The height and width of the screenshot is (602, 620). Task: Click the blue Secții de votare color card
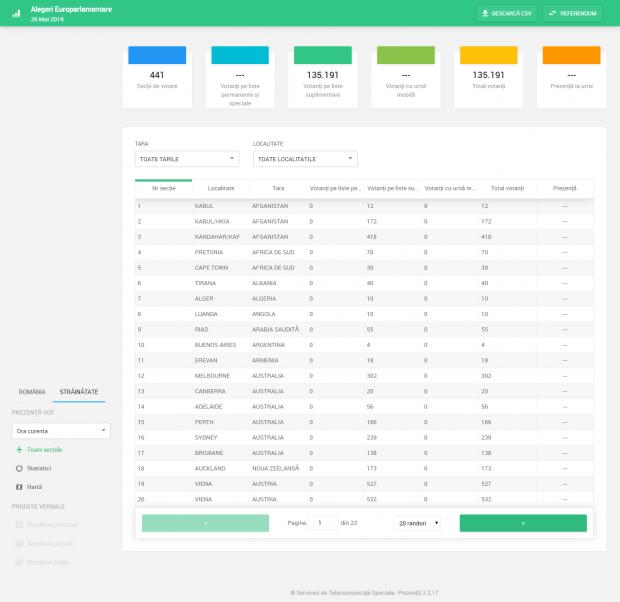(x=157, y=55)
